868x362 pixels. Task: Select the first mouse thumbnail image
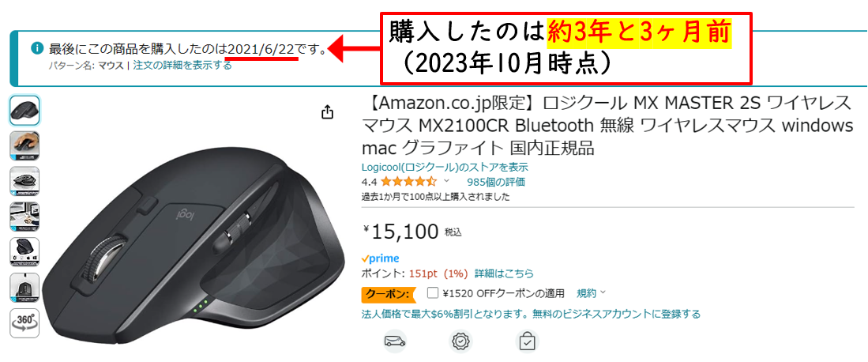(25, 111)
